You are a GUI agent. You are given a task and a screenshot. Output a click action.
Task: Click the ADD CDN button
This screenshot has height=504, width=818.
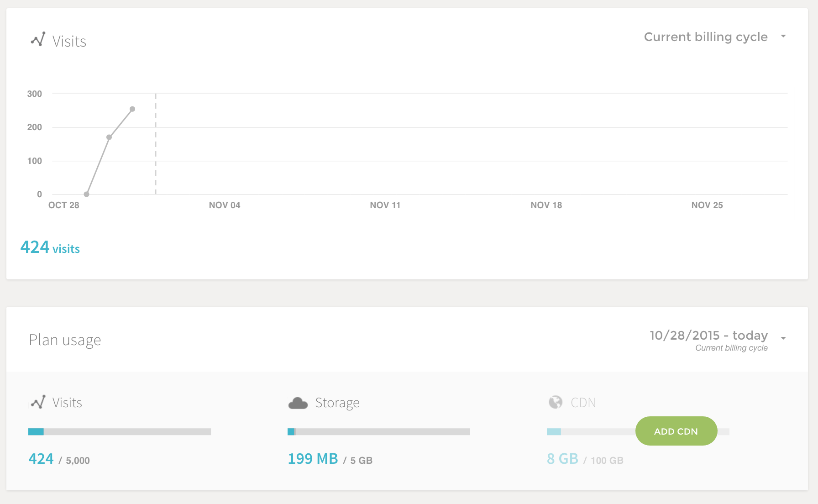point(676,431)
